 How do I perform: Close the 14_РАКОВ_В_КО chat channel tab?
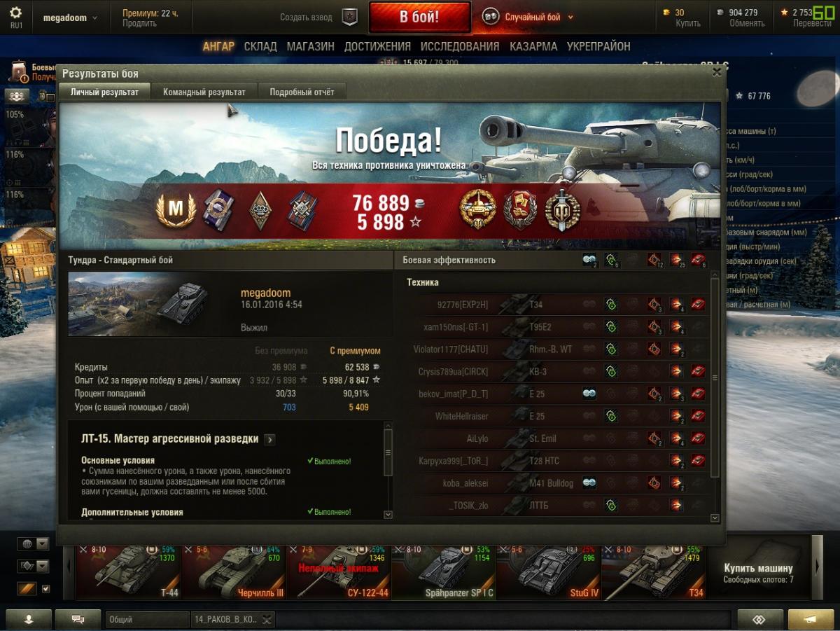[267, 619]
